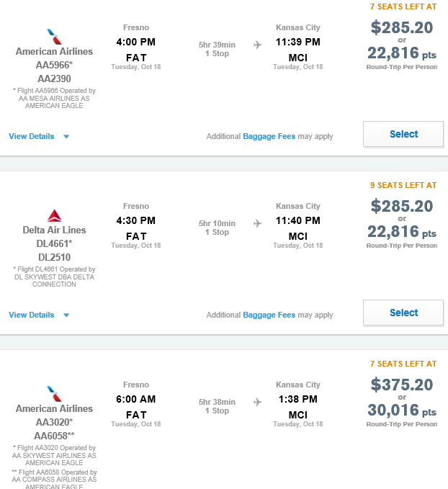This screenshot has width=448, height=489.
Task: Click the Delta Air Lines red triangle logo
Action: point(54,215)
